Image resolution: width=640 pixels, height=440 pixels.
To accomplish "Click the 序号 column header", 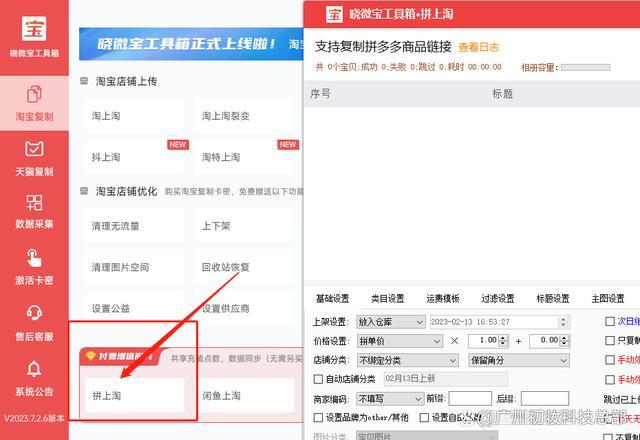I will 320,94.
